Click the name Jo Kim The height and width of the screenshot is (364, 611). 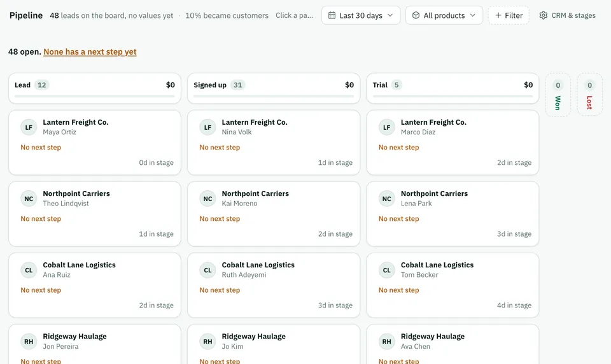(x=233, y=346)
